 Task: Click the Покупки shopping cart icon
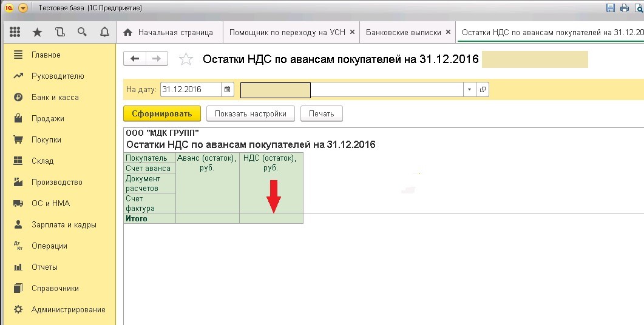point(18,139)
